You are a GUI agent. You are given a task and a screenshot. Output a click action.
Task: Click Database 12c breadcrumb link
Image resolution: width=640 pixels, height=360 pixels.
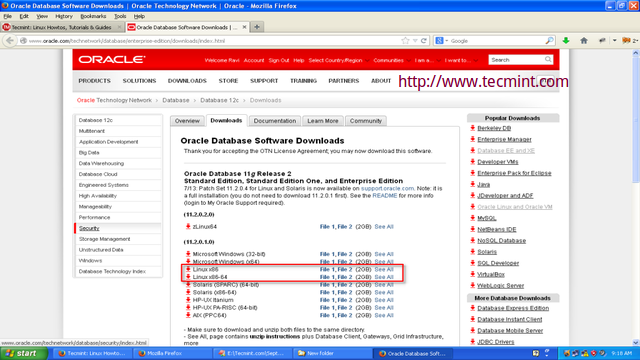(219, 100)
